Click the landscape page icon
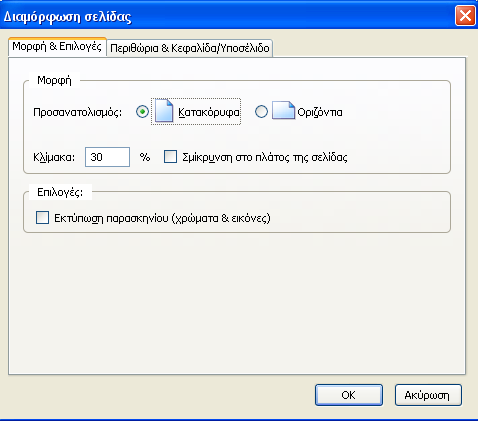Image resolution: width=478 pixels, height=421 pixels. tap(283, 110)
